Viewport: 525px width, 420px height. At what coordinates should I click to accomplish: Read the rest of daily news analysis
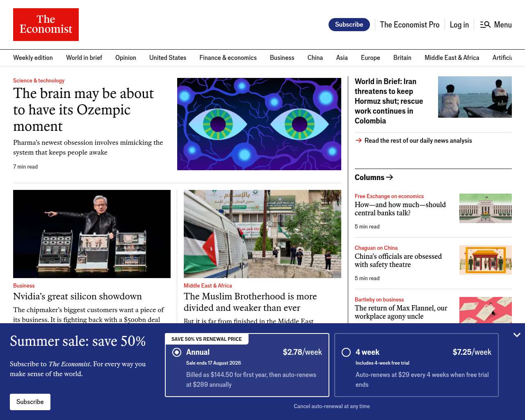coord(418,140)
